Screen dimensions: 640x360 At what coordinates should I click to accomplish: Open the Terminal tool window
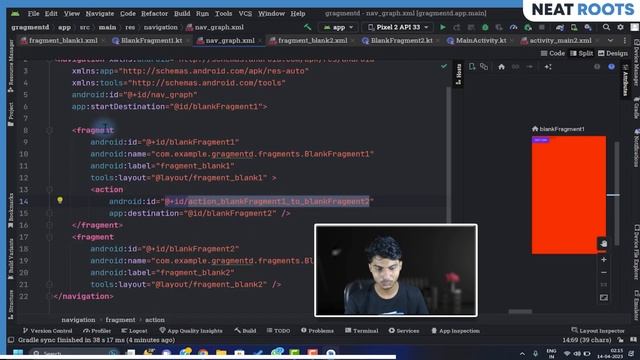click(x=362, y=331)
